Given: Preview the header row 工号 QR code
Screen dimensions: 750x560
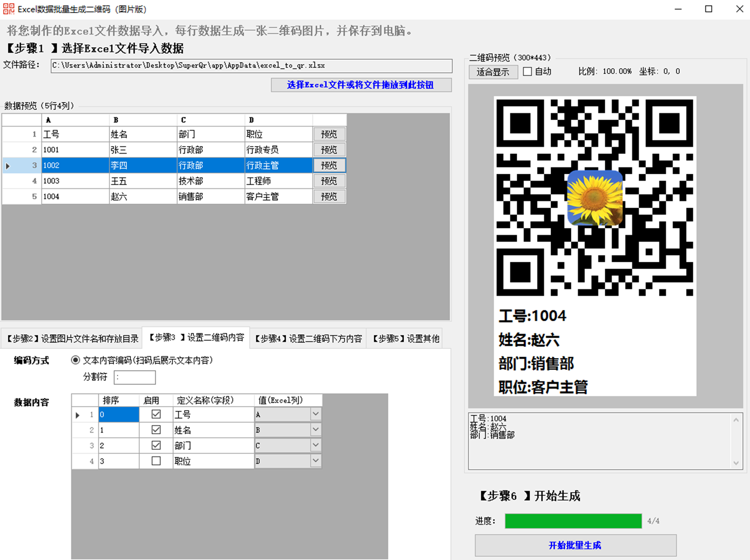Looking at the screenshot, I should (x=329, y=134).
